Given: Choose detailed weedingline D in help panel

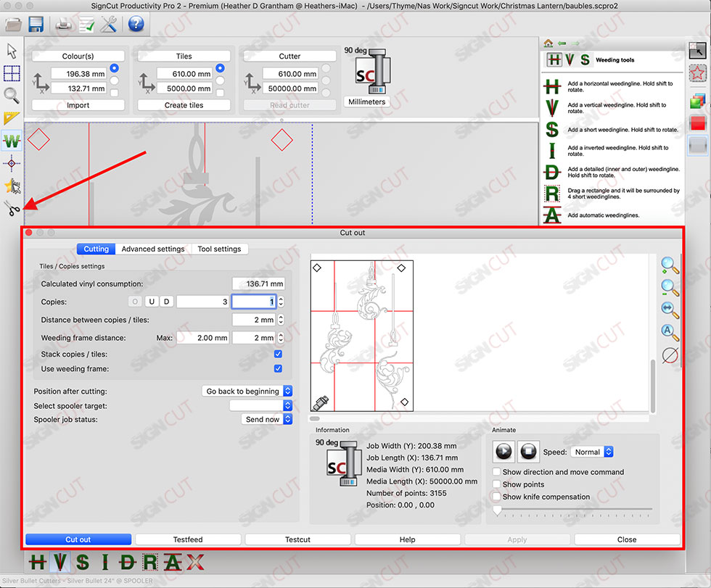Looking at the screenshot, I should point(552,172).
